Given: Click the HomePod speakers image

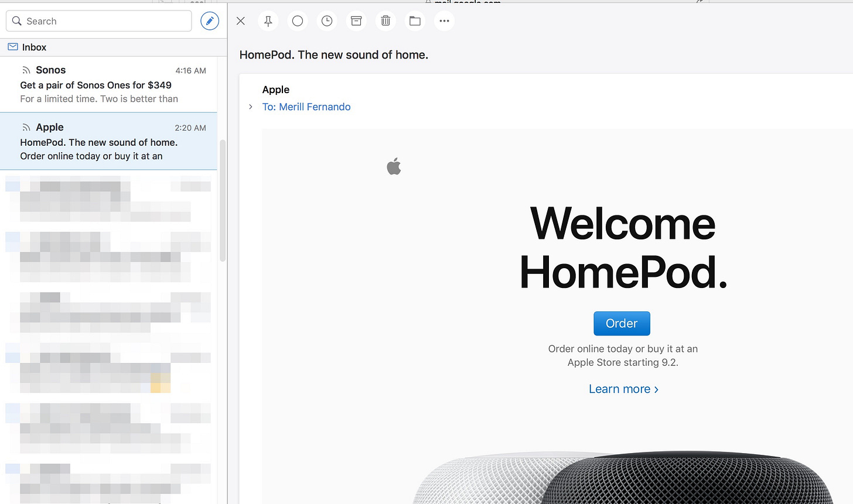Looking at the screenshot, I should (x=622, y=477).
